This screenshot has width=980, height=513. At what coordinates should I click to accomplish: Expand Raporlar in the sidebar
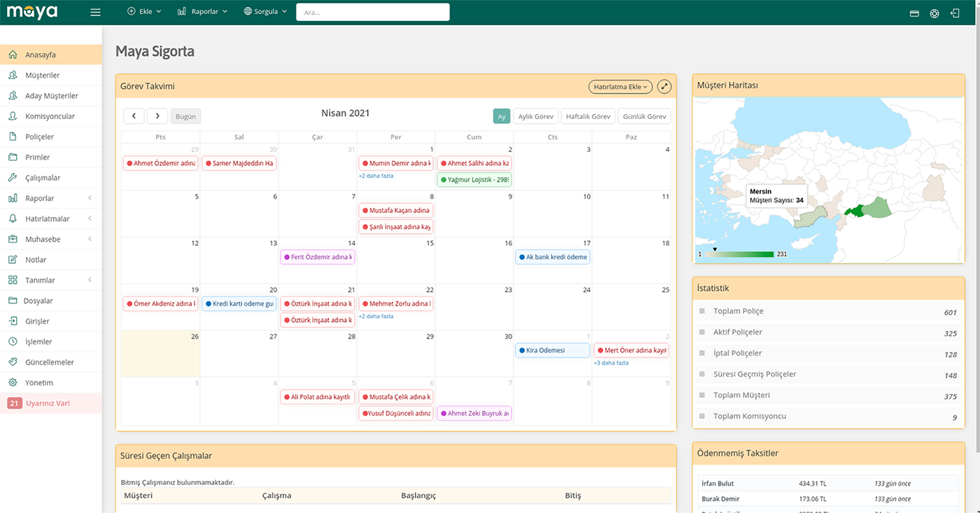pos(50,198)
